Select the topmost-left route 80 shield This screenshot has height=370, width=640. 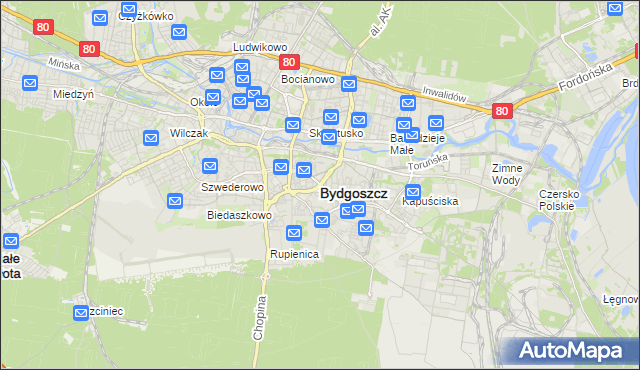43,27
